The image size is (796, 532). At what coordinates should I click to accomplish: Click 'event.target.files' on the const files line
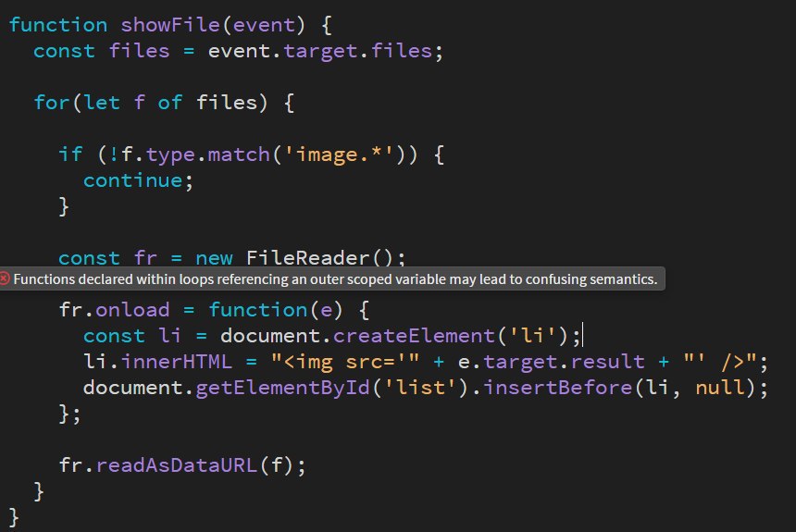coord(320,51)
